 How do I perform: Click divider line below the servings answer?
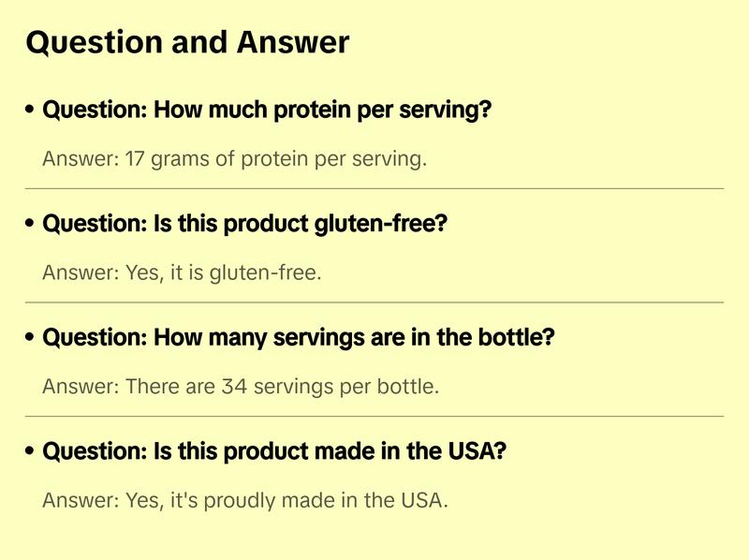tap(374, 416)
